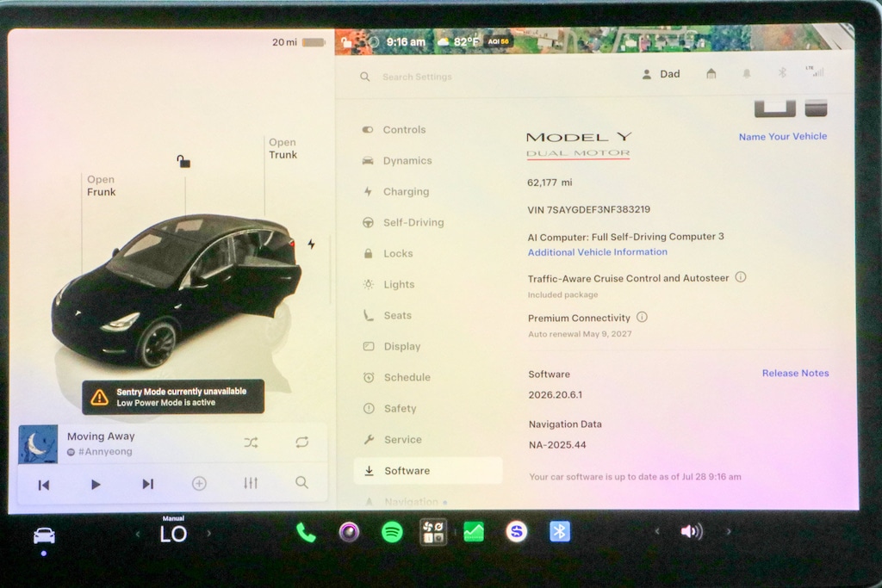
Task: Open the camera app in dock
Action: click(x=349, y=532)
